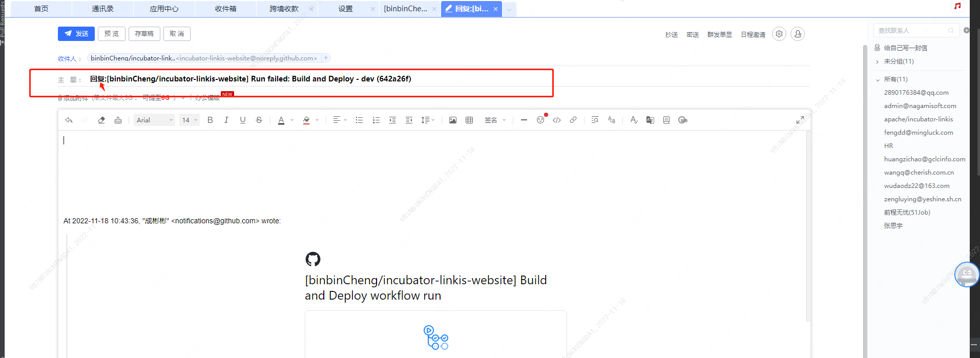Enable 群发单显 sending mode
The height and width of the screenshot is (358, 980).
720,35
